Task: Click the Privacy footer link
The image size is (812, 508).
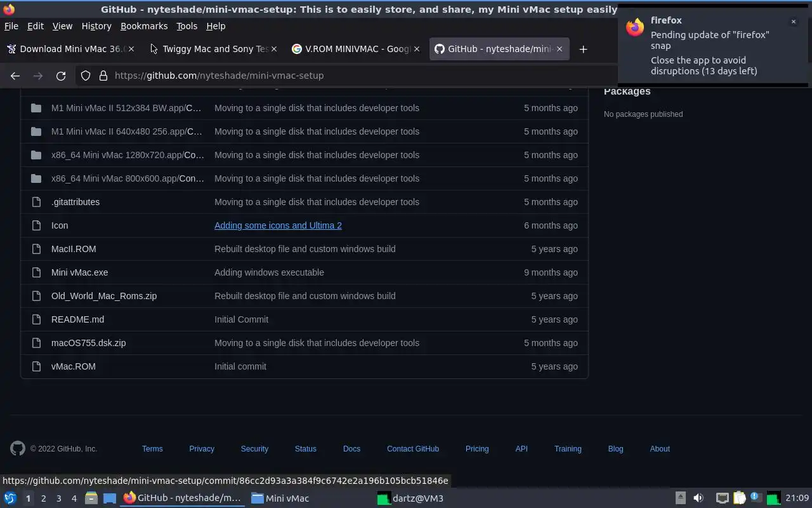Action: 202,449
